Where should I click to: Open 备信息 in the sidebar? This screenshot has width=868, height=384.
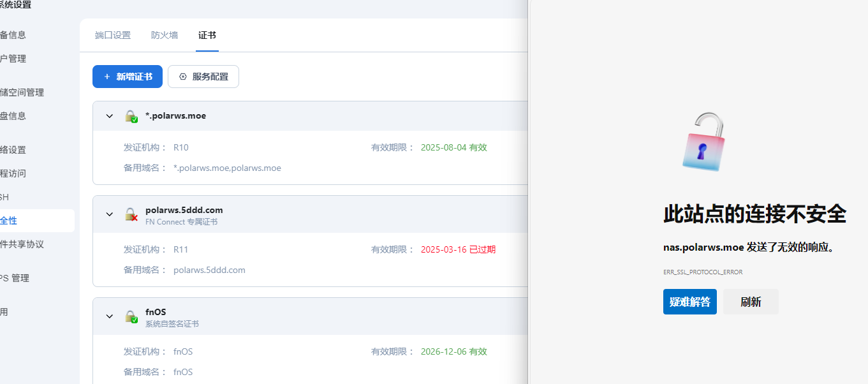tap(13, 35)
